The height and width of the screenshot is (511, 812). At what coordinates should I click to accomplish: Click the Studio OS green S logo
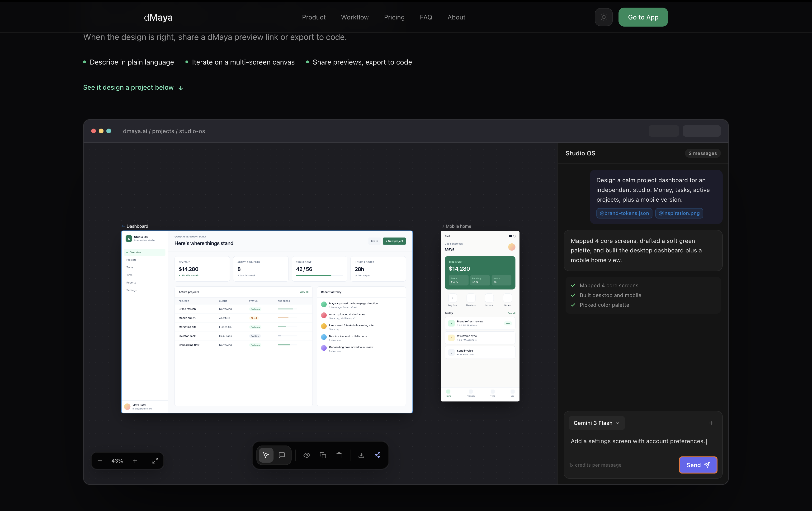[x=129, y=238]
